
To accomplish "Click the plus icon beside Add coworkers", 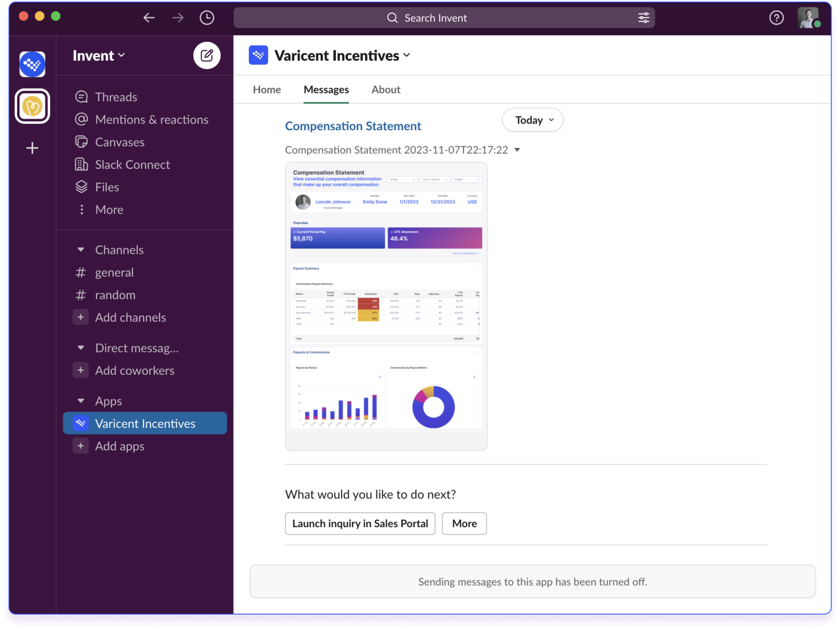I will [x=80, y=371].
